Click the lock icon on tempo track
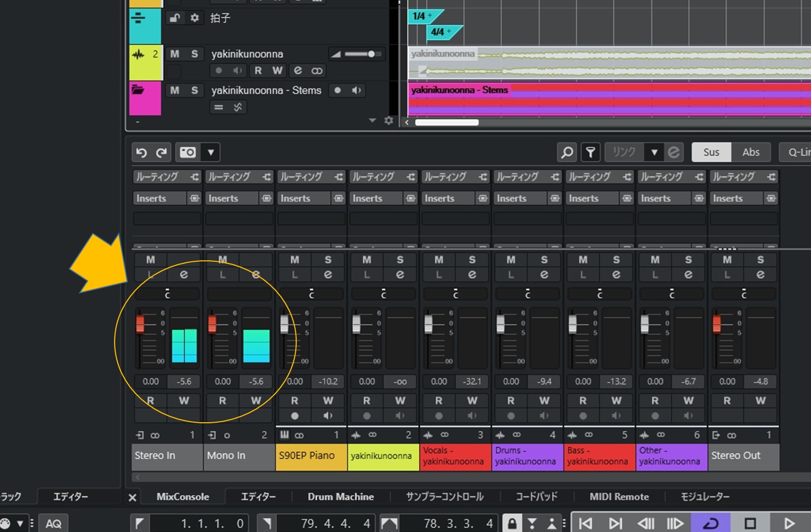The height and width of the screenshot is (532, 811). coord(174,18)
